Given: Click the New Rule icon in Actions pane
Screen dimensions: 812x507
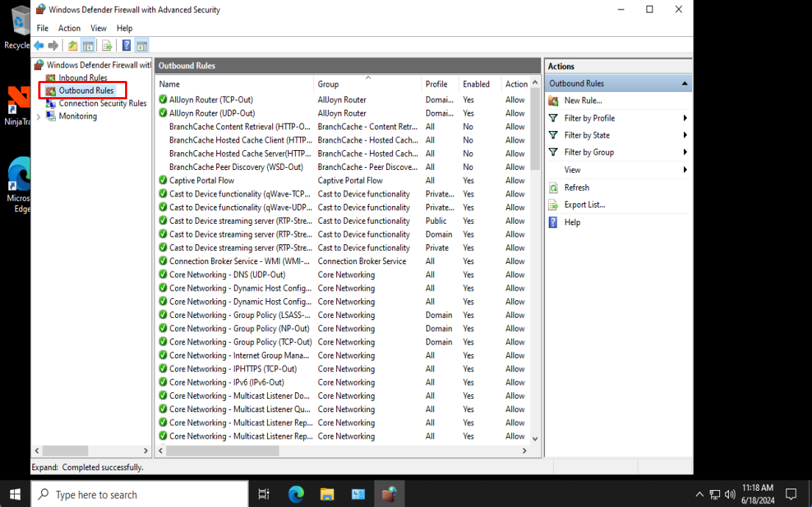Looking at the screenshot, I should (x=554, y=101).
